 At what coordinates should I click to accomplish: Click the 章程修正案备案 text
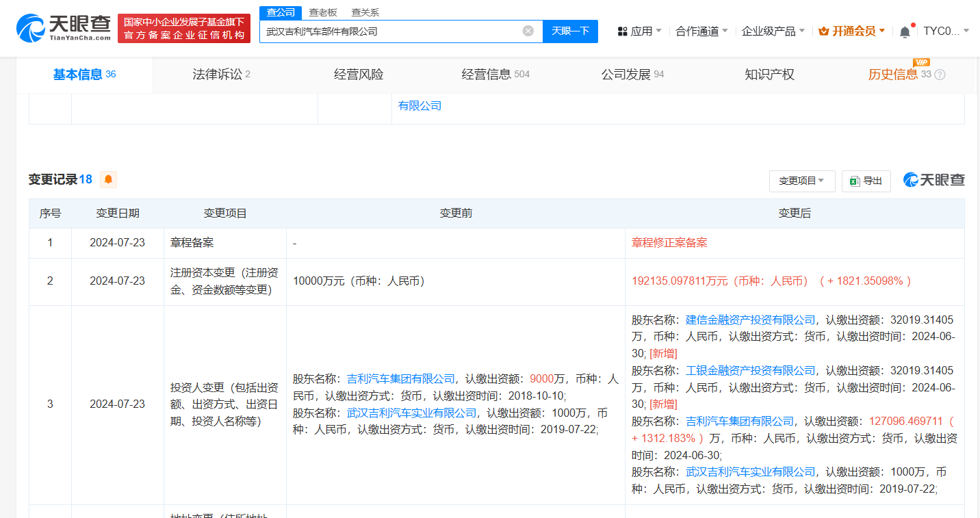pos(669,243)
